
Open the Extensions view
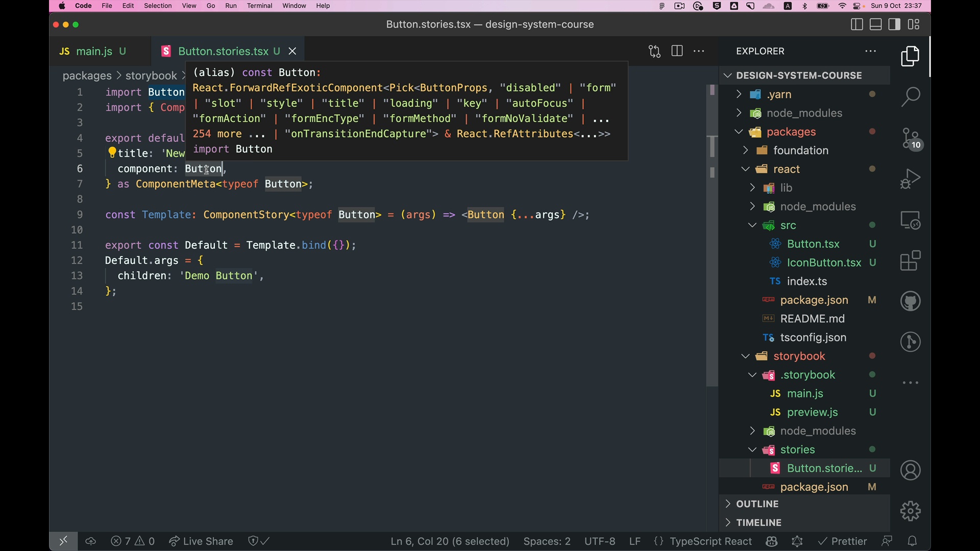click(911, 261)
